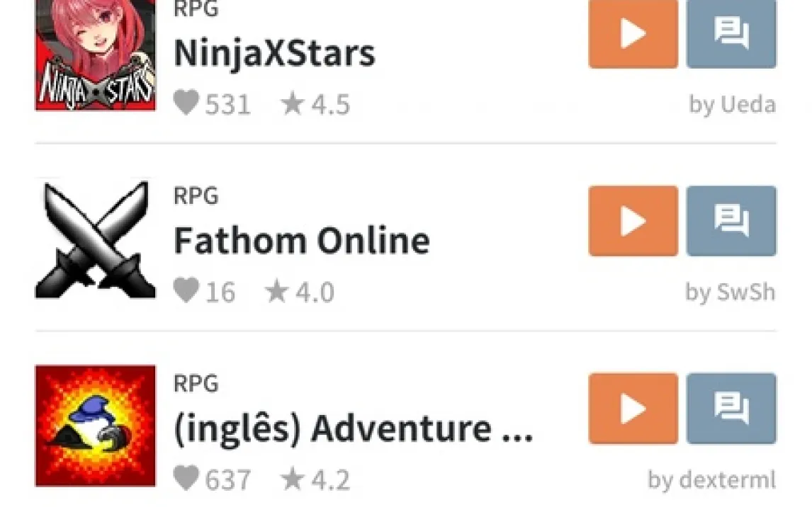The image size is (812, 507).
Task: Open chat for Fathom Online
Action: click(731, 221)
